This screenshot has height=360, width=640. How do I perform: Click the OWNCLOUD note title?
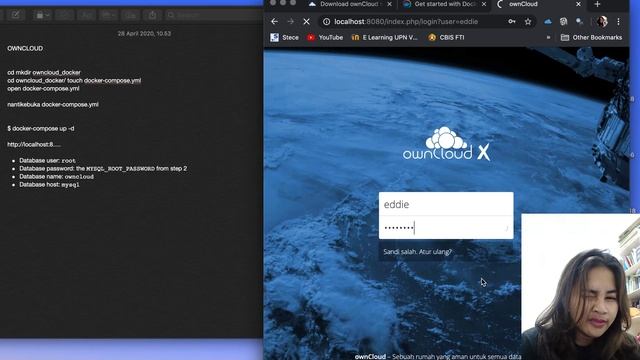coord(25,49)
